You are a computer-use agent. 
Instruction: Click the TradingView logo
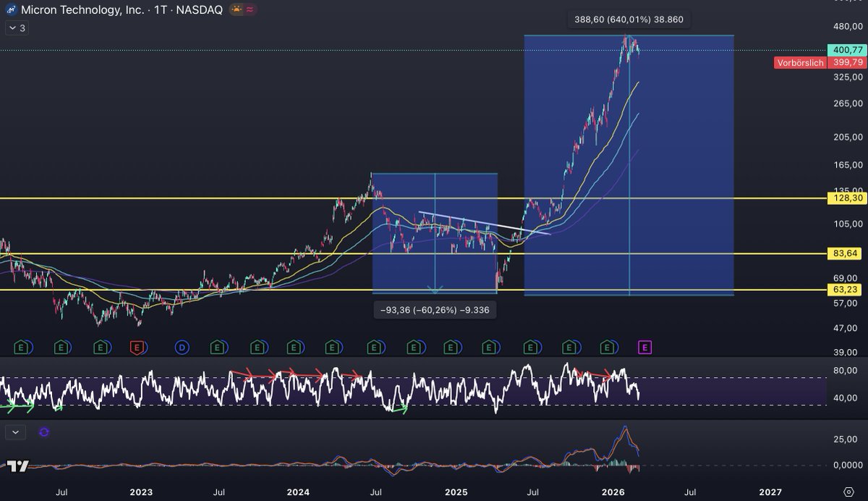[18, 466]
